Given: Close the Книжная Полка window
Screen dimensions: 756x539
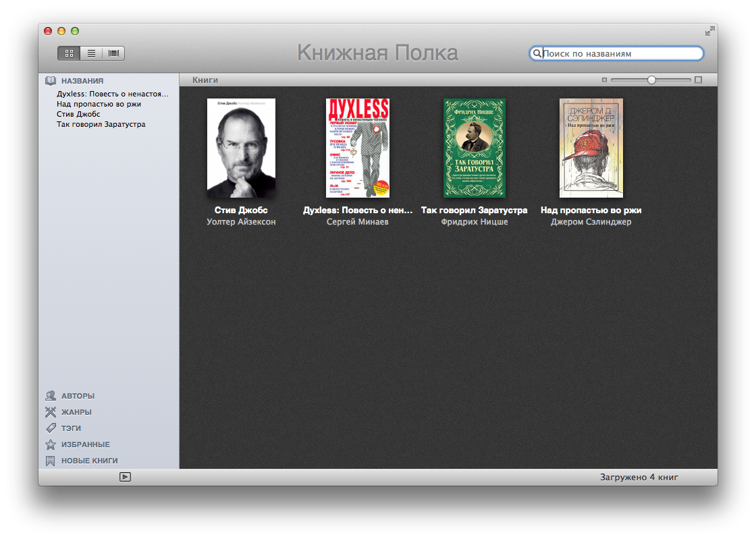Looking at the screenshot, I should 48,31.
